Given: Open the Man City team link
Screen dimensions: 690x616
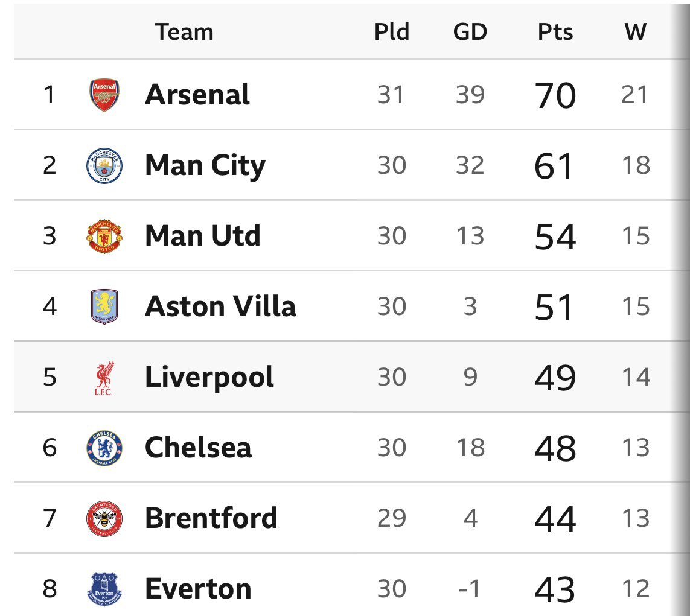Looking at the screenshot, I should click(x=205, y=165).
